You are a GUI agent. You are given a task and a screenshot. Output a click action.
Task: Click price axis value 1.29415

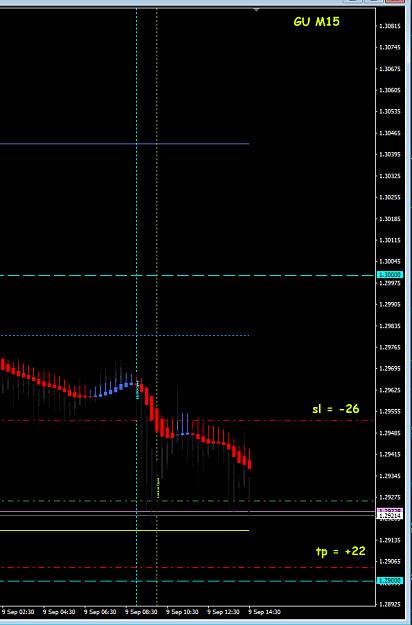coord(390,454)
